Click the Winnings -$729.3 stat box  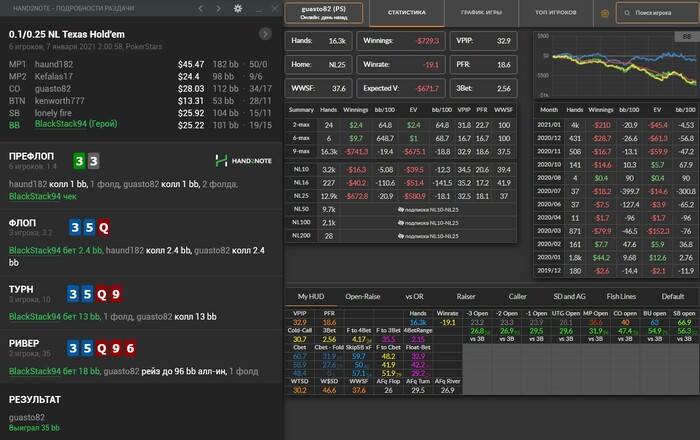400,41
